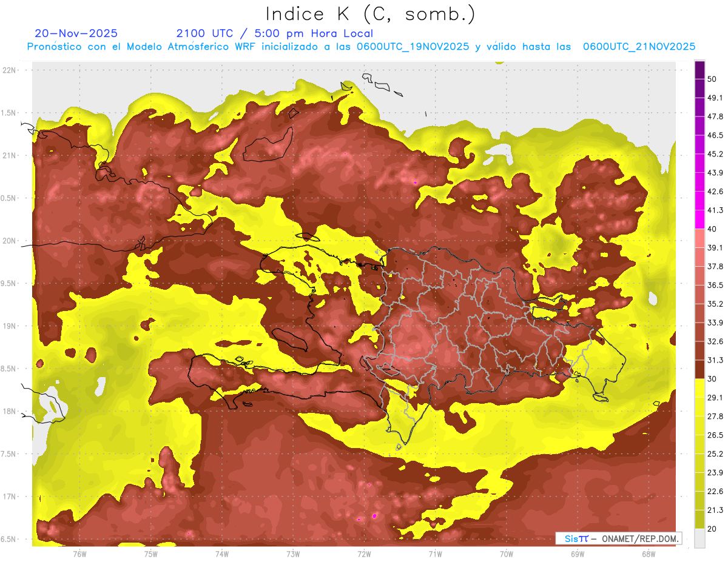Click colorbar value '32.6'

click(x=715, y=341)
